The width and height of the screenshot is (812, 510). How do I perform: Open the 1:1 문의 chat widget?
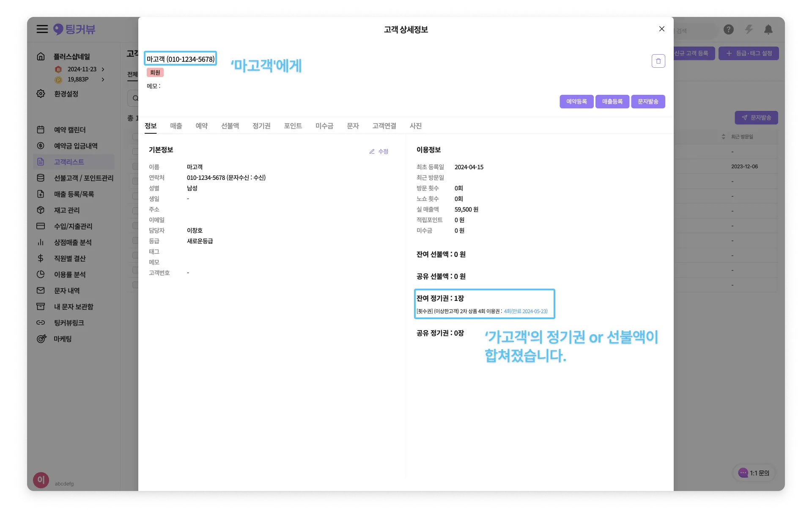tap(754, 473)
